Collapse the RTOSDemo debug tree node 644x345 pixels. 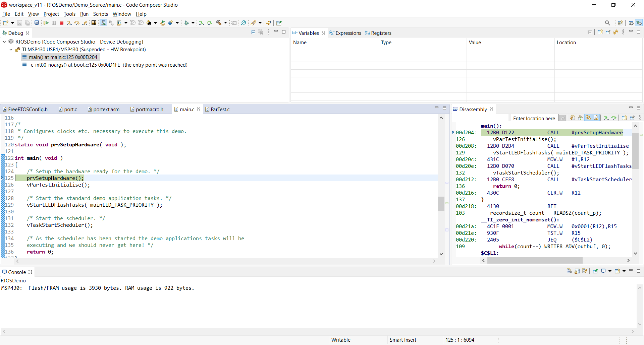(4, 42)
